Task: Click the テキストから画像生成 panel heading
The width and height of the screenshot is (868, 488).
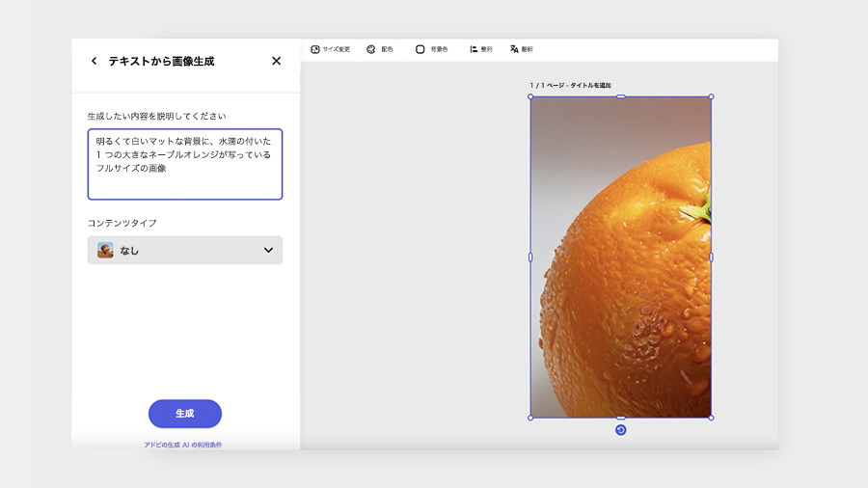Action: tap(161, 62)
